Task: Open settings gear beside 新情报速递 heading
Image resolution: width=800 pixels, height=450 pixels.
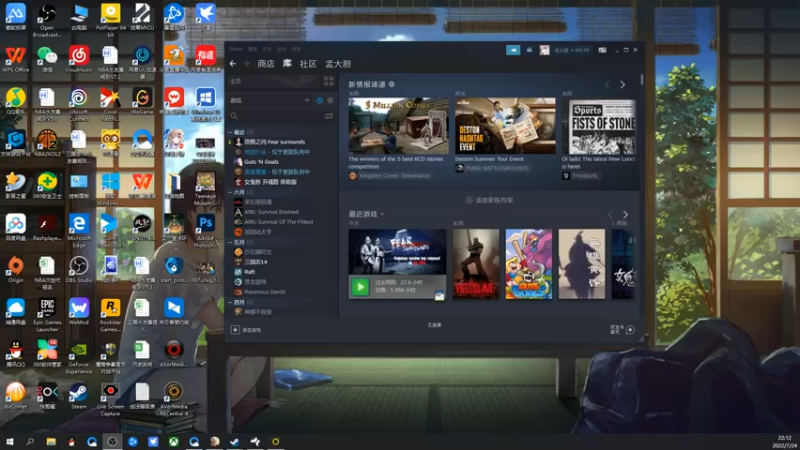Action: point(392,84)
